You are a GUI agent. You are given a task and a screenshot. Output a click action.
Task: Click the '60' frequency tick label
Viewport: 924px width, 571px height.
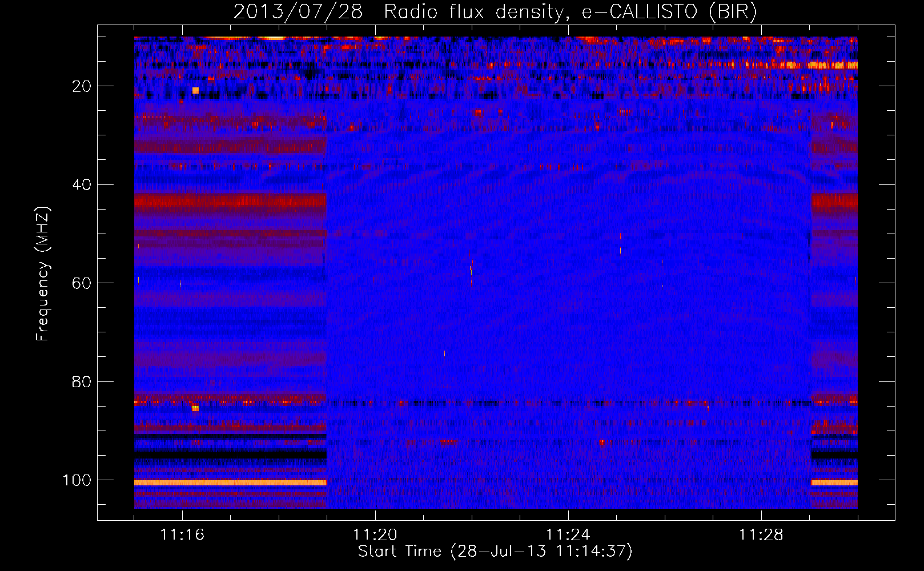pyautogui.click(x=82, y=283)
